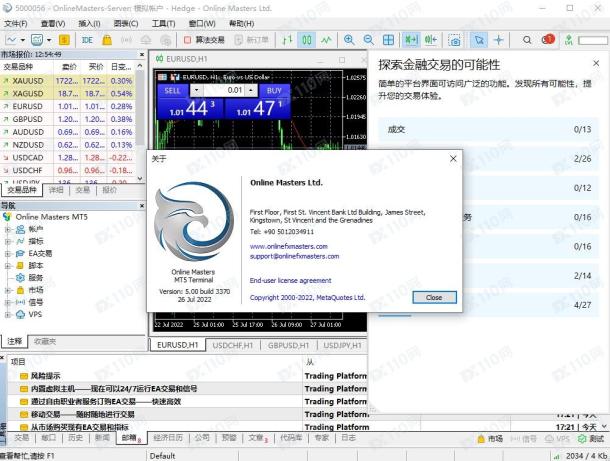
Task: Decrease the lot volume with left arrow
Action: point(196,91)
